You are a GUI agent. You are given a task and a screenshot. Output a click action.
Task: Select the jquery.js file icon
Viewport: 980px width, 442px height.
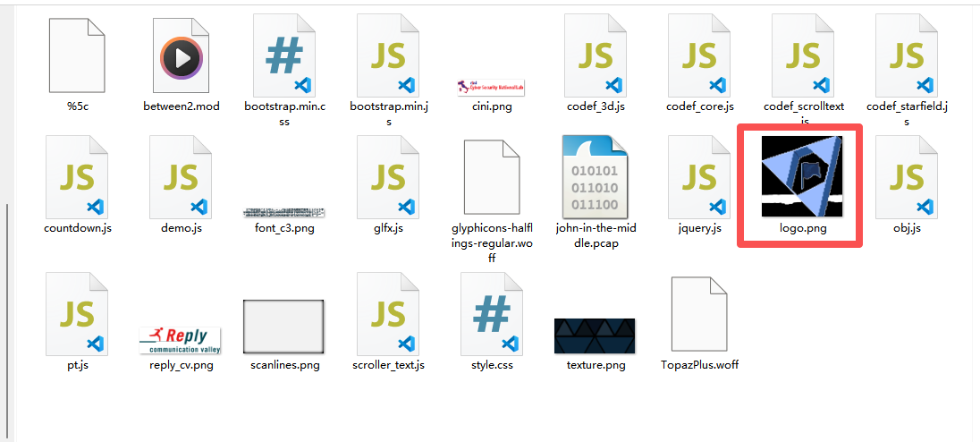tap(699, 177)
